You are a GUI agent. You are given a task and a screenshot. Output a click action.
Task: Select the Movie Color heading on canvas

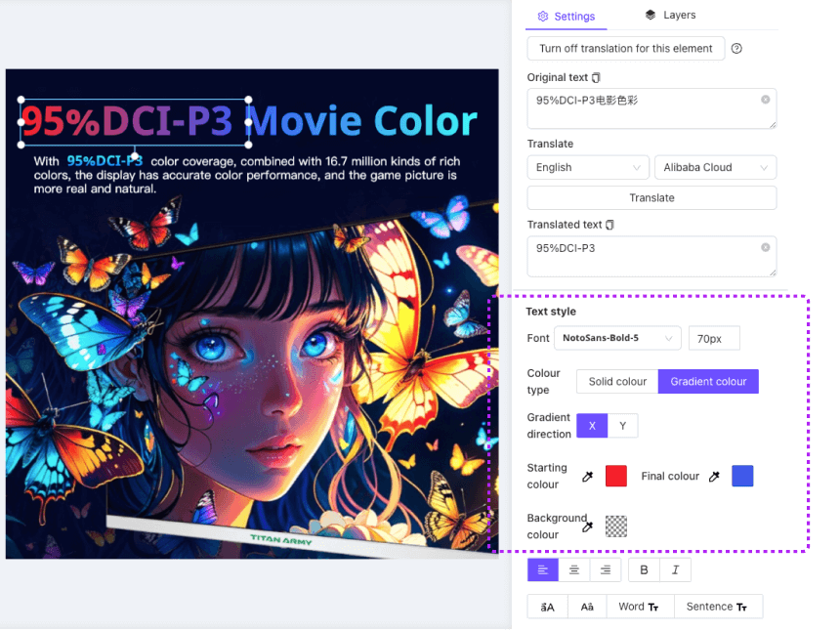tap(363, 121)
